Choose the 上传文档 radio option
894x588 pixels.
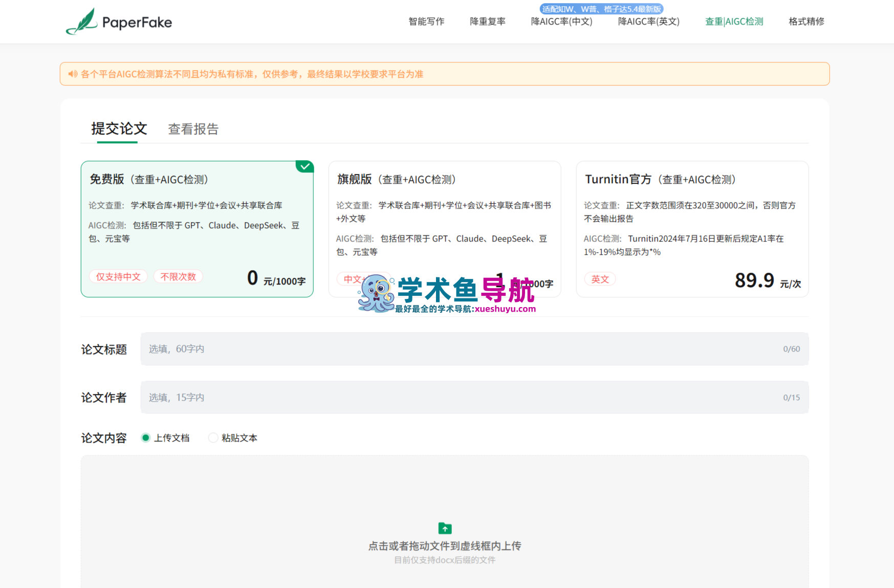165,438
